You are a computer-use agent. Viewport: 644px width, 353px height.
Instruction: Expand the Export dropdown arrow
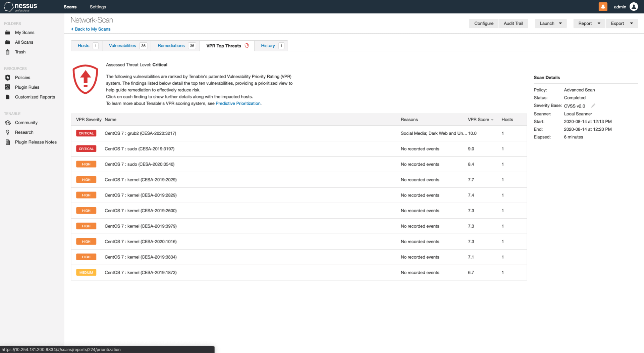[632, 24]
